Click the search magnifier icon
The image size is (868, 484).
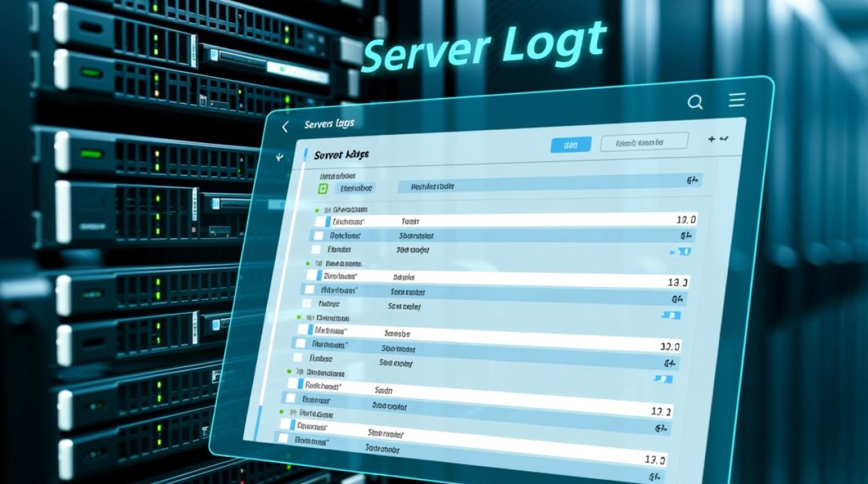pyautogui.click(x=695, y=102)
